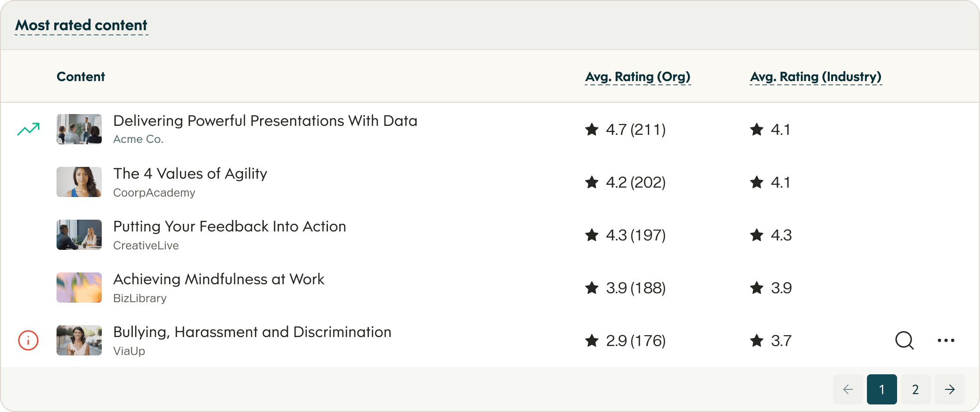Select page 1 in pagination
The width and height of the screenshot is (980, 412).
point(882,389)
